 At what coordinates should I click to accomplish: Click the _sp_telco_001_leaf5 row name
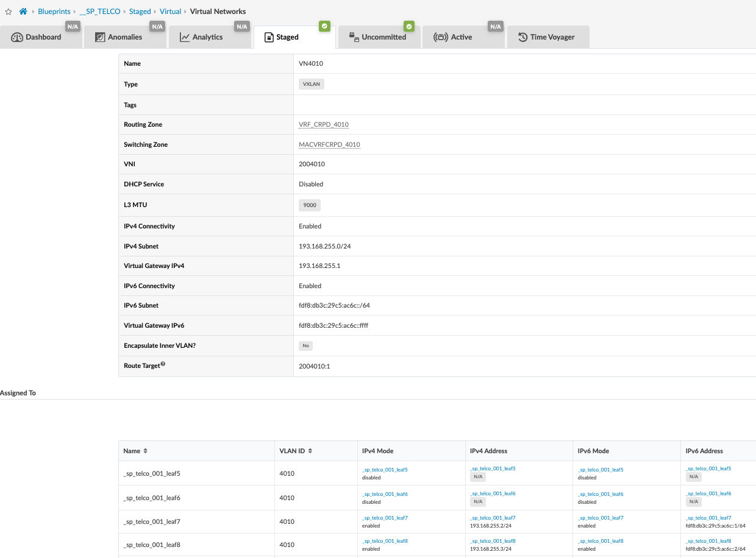point(152,473)
